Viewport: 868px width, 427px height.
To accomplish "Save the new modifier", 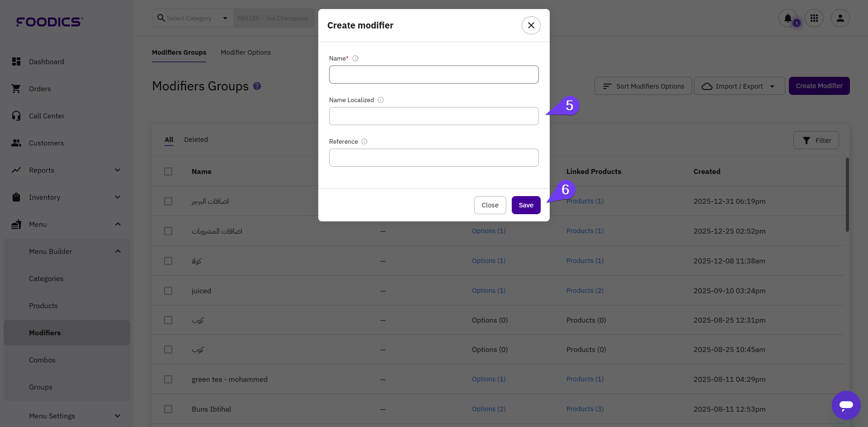I will pos(526,205).
